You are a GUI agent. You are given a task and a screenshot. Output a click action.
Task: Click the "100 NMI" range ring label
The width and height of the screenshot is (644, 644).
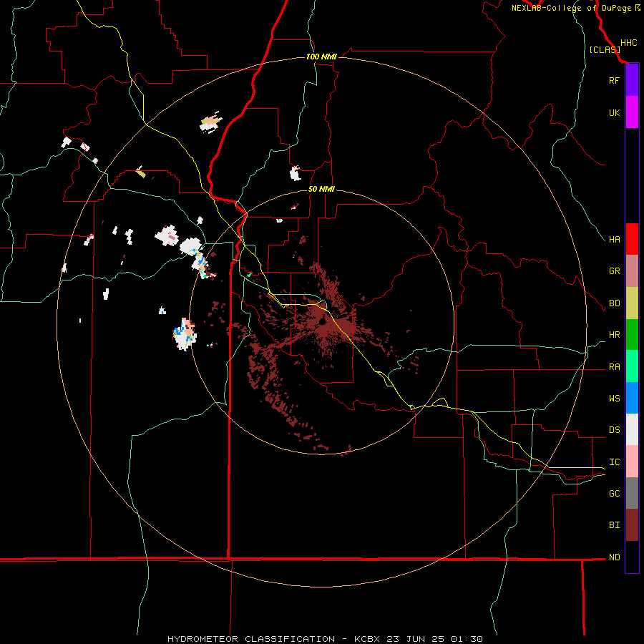coord(321,57)
